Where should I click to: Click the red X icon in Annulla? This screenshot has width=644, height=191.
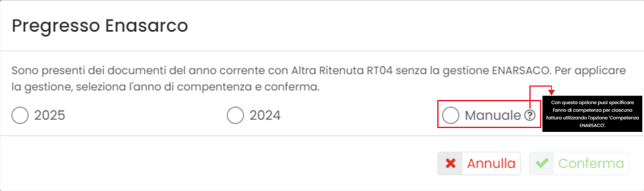[x=450, y=164]
